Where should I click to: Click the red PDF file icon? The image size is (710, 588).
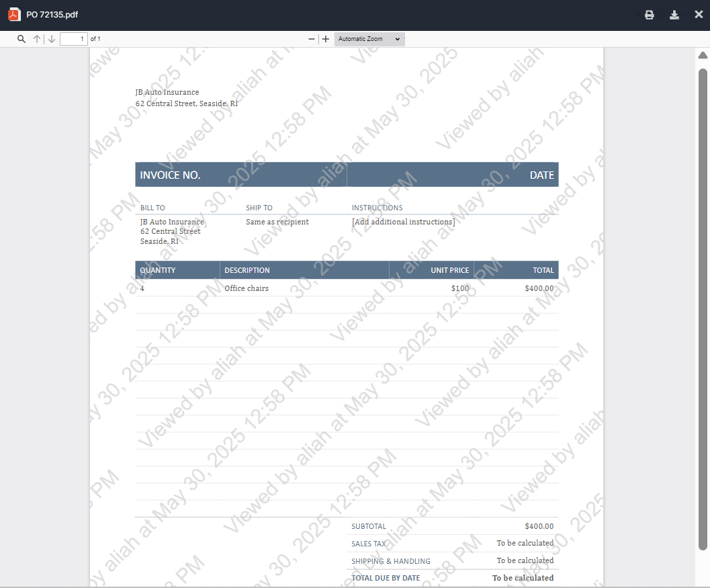[x=14, y=15]
